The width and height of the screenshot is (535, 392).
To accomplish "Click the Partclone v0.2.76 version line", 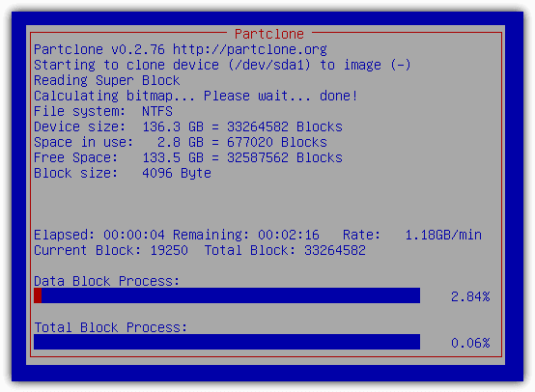I will coord(181,49).
